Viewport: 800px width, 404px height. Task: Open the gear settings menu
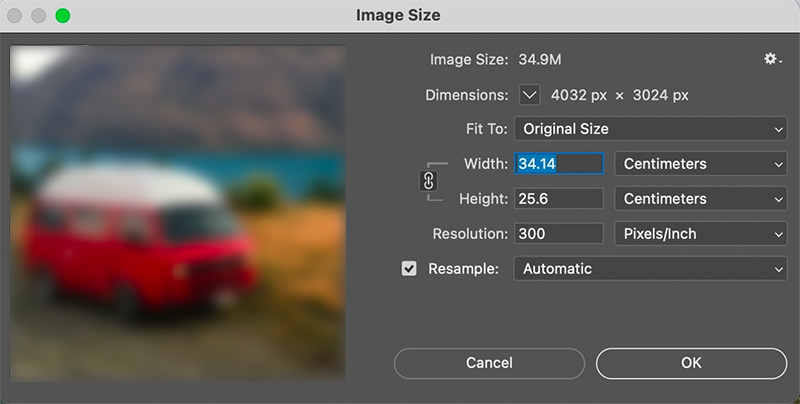tap(772, 60)
